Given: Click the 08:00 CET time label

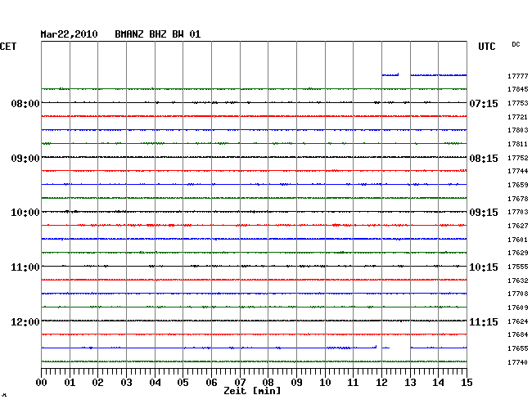Looking at the screenshot, I should [x=25, y=103].
